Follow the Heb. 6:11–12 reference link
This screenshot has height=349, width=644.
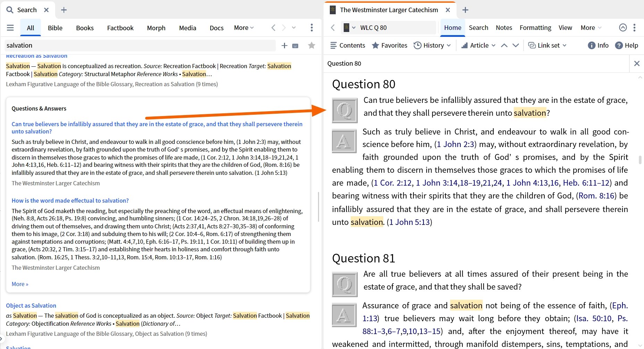586,183
